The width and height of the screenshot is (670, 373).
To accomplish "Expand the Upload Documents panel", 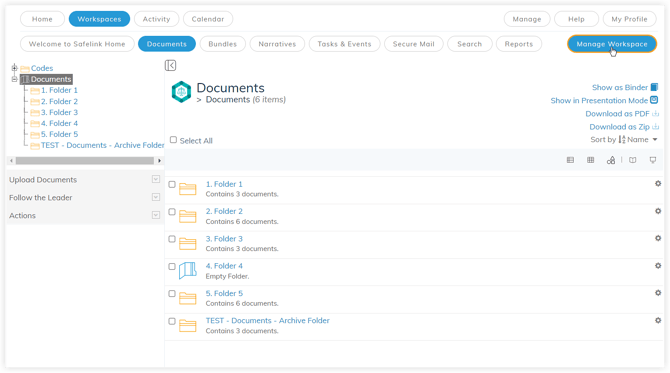I will coord(156,179).
